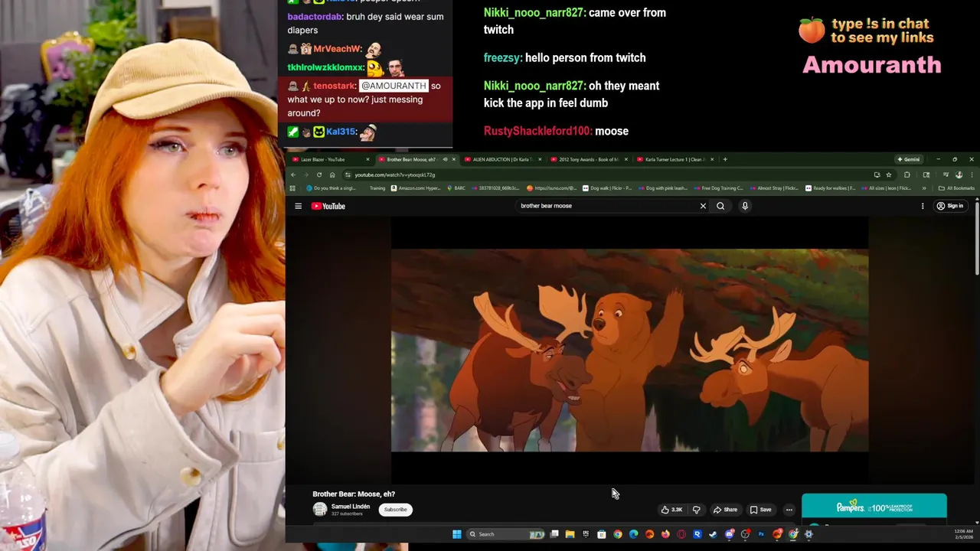This screenshot has width=980, height=551.
Task: Open the Samuel Lindén channel avatar
Action: pyautogui.click(x=320, y=510)
